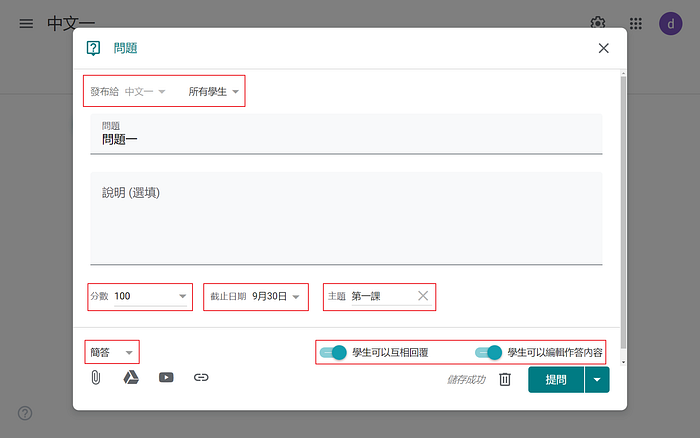Open the 中文一 class dropdown
This screenshot has height=438, width=700.
(145, 92)
